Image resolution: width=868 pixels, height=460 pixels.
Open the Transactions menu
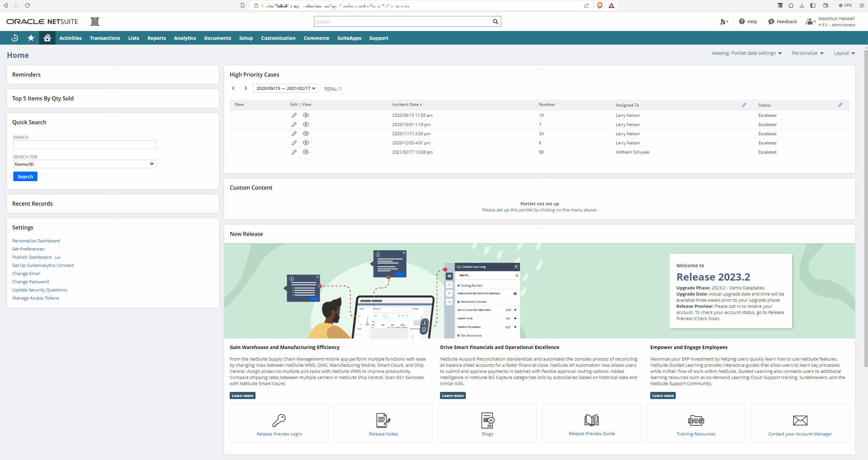[105, 38]
